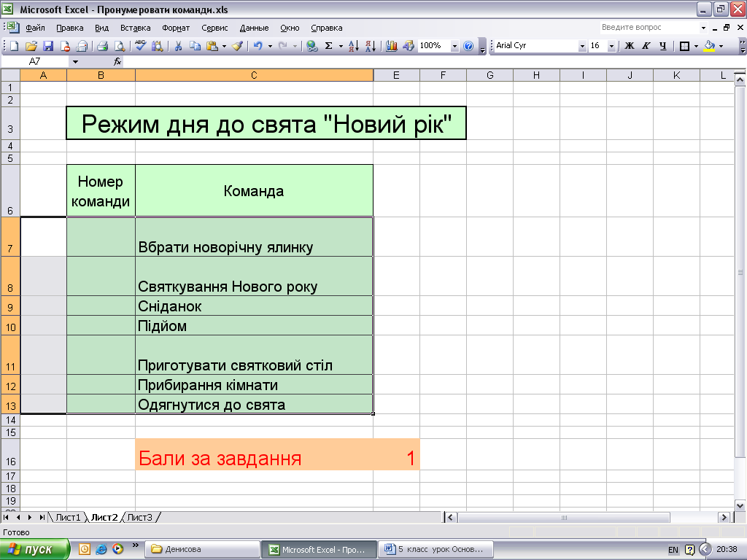This screenshot has width=747, height=560.
Task: Expand the 100% zoom dropdown
Action: pyautogui.click(x=454, y=46)
